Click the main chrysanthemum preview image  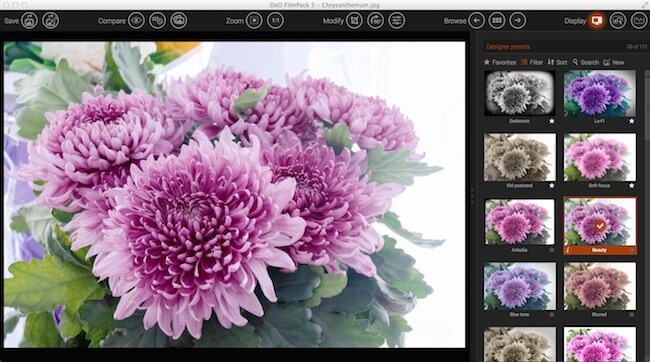click(x=234, y=194)
